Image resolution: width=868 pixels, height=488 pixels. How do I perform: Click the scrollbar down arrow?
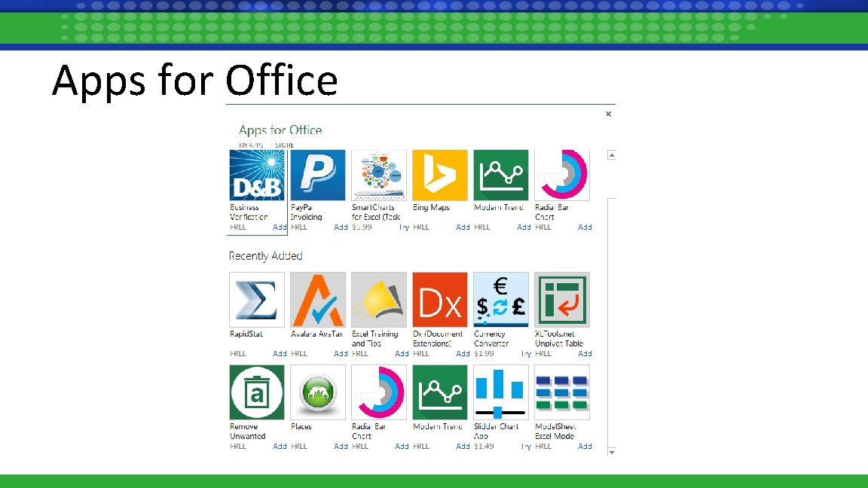[612, 452]
